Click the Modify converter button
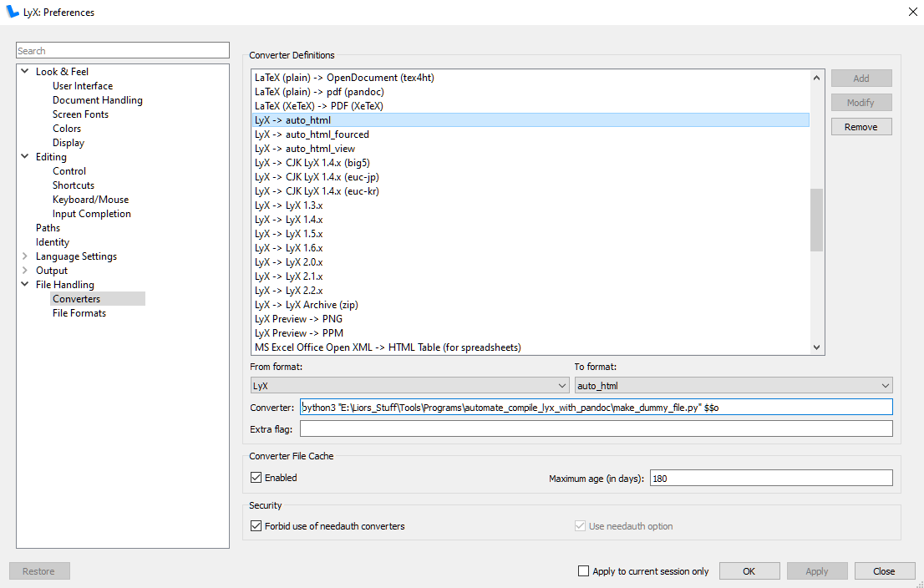Screen dimensions: 924x588 coord(861,103)
